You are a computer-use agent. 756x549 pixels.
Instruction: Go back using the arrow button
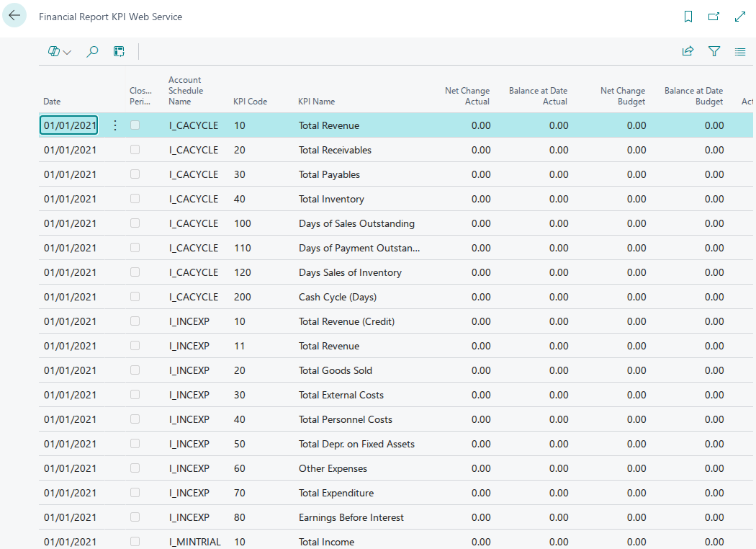[x=14, y=15]
